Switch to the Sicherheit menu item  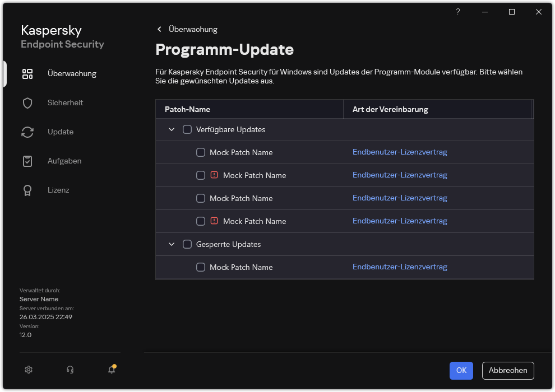click(x=65, y=103)
